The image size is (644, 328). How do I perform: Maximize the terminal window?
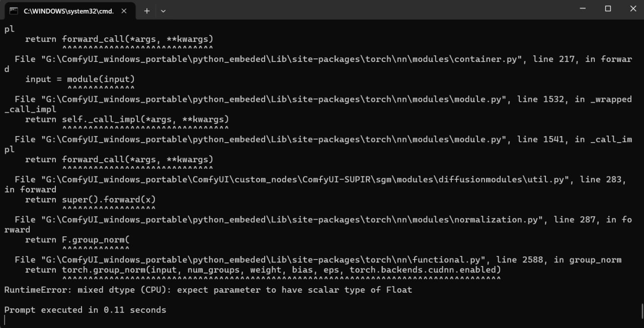click(608, 9)
